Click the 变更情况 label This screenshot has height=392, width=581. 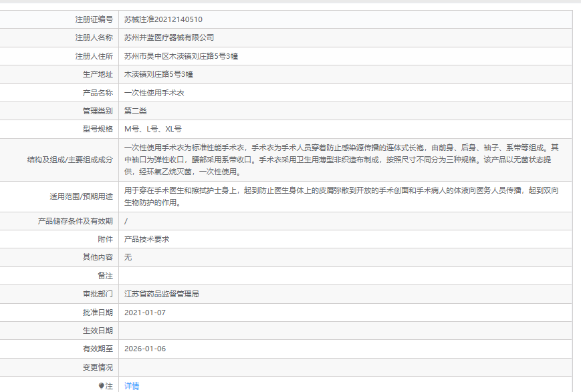(98, 367)
